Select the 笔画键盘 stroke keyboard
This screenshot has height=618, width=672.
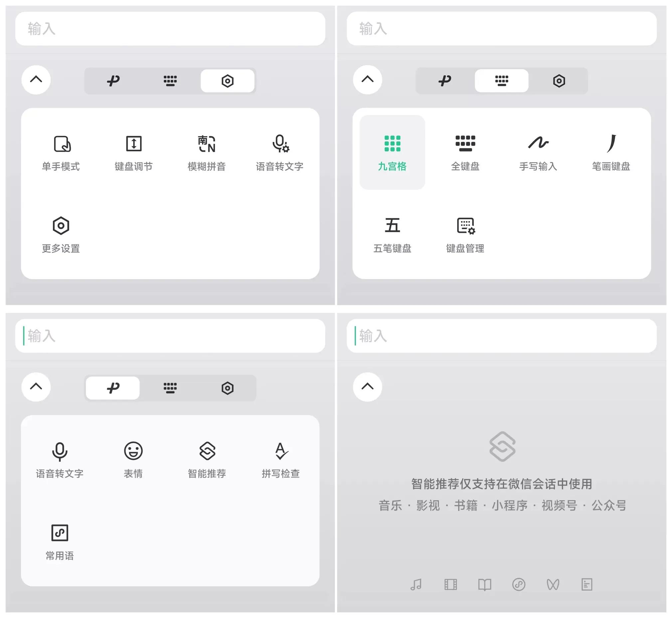point(611,152)
